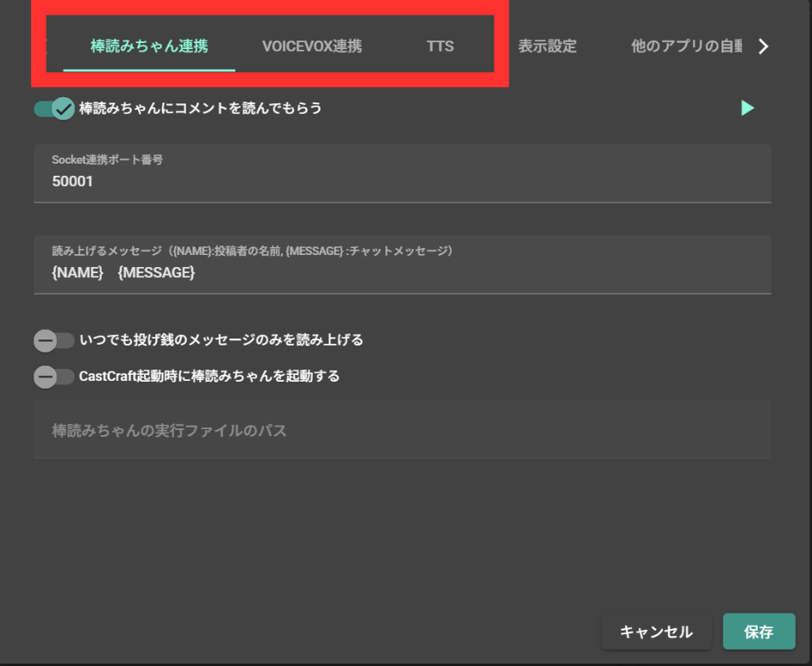Screen dimensions: 812x666
Task: Click the green play test icon
Action: point(747,108)
